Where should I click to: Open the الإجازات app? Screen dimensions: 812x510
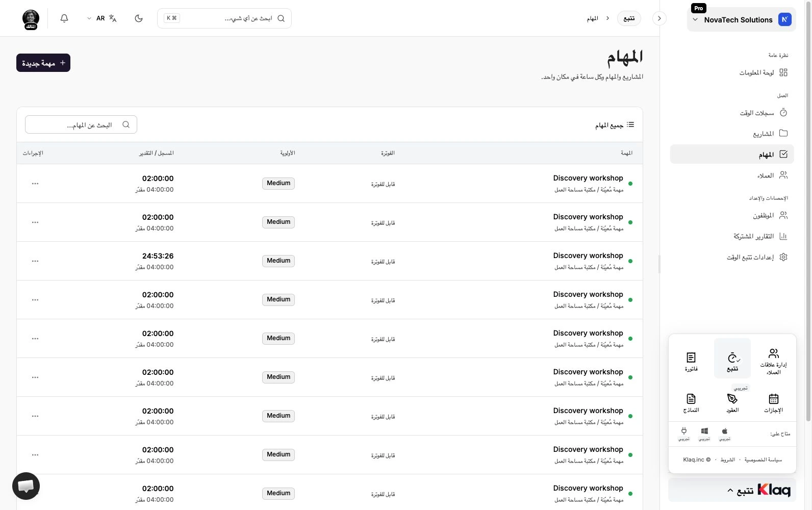click(773, 403)
